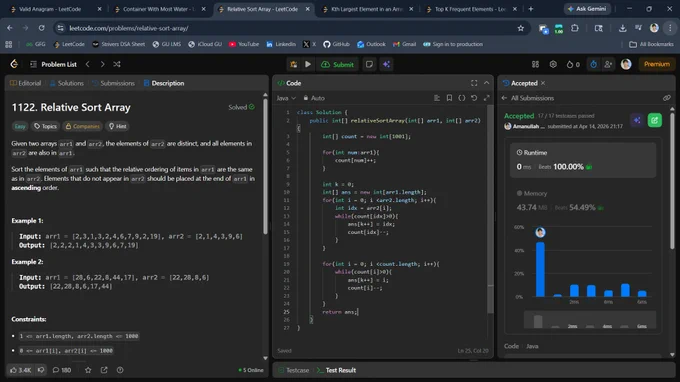The width and height of the screenshot is (680, 382).
Task: Open the Top K Frequent Elements tab
Action: pyautogui.click(x=470, y=9)
